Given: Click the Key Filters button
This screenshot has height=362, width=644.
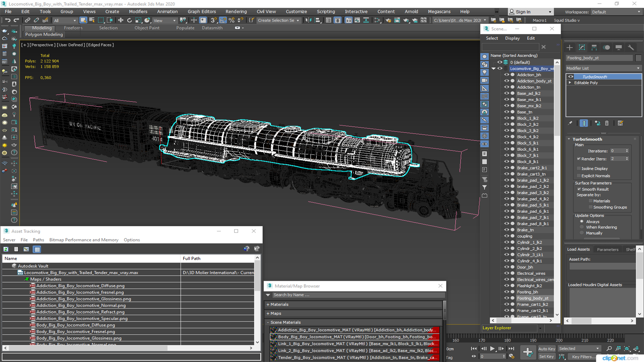Looking at the screenshot, I should [x=584, y=357].
